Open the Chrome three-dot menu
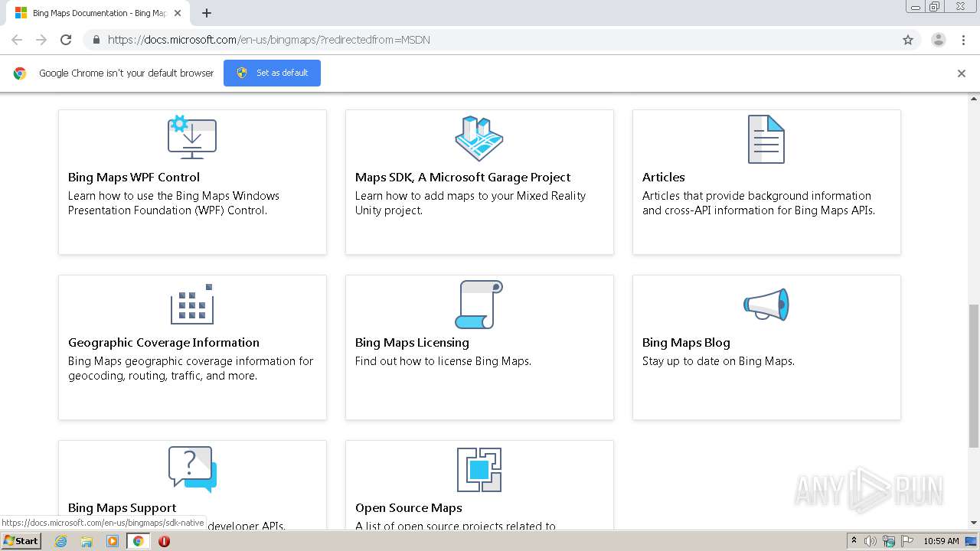The height and width of the screenshot is (551, 980). click(x=963, y=40)
